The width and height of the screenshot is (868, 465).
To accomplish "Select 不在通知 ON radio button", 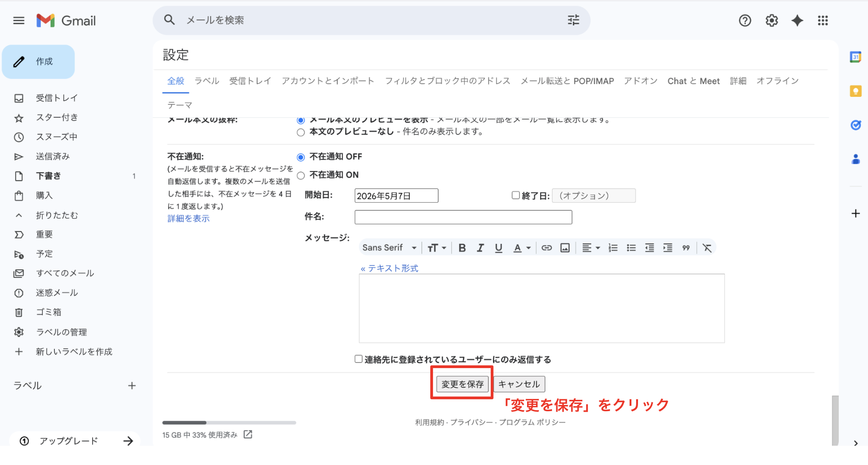I will [301, 175].
